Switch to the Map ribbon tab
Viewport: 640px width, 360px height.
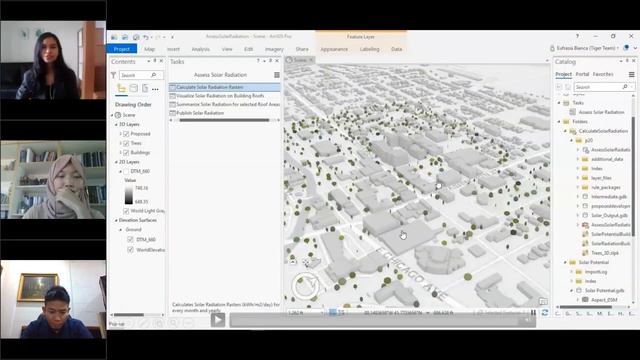[149, 49]
